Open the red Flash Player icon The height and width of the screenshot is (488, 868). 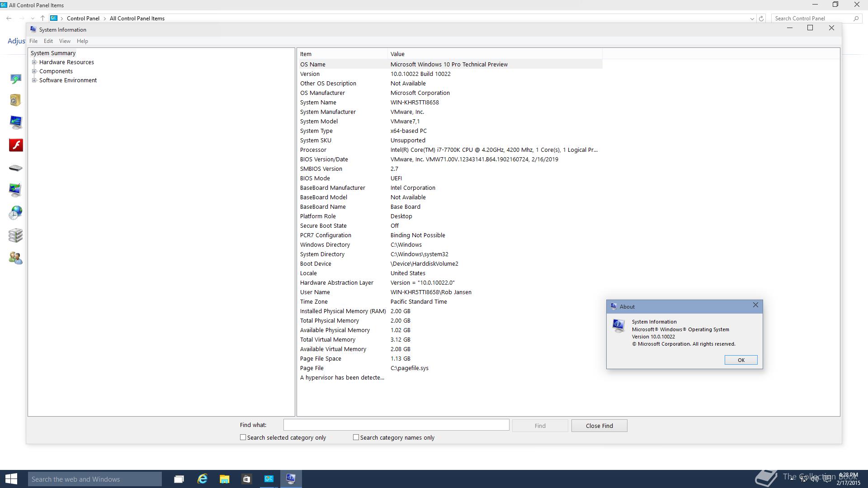[16, 145]
